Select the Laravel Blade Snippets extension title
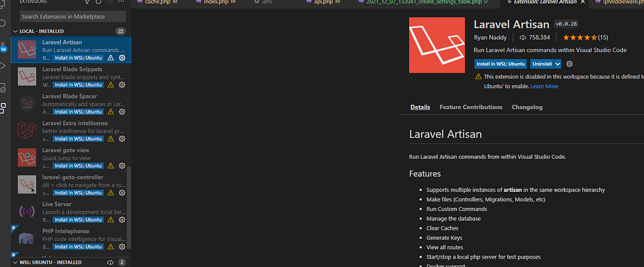The height and width of the screenshot is (267, 644). tap(72, 69)
